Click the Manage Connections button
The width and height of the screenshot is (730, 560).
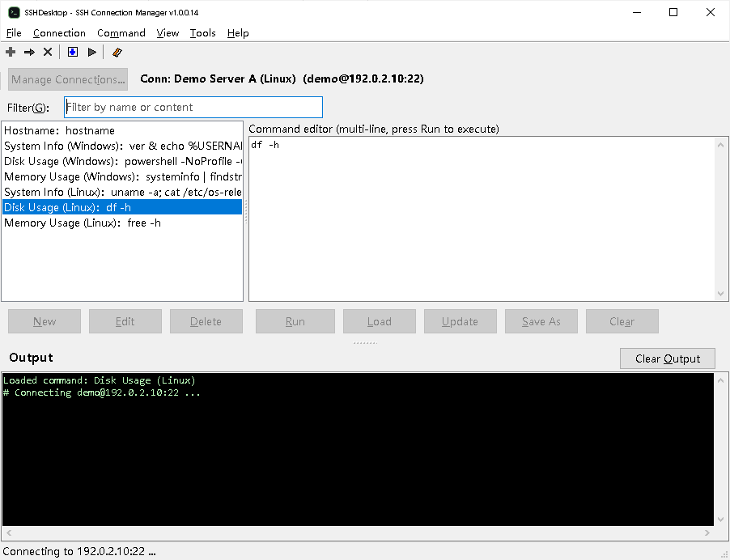(x=68, y=79)
